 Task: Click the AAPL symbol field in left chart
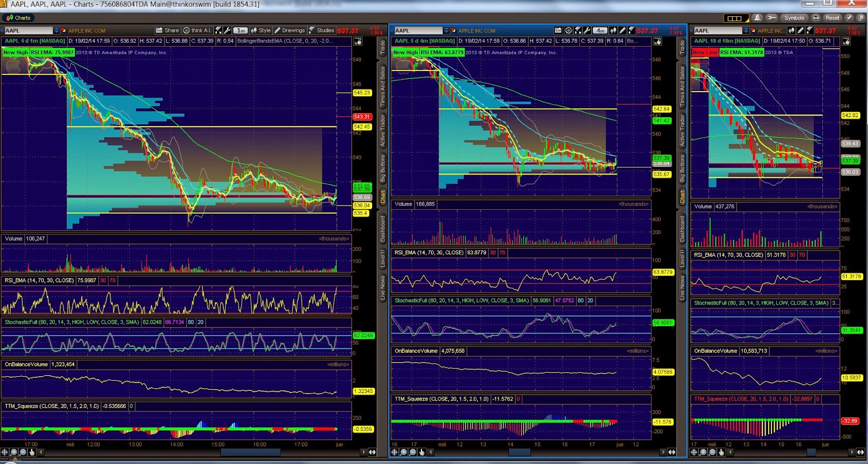[28, 30]
